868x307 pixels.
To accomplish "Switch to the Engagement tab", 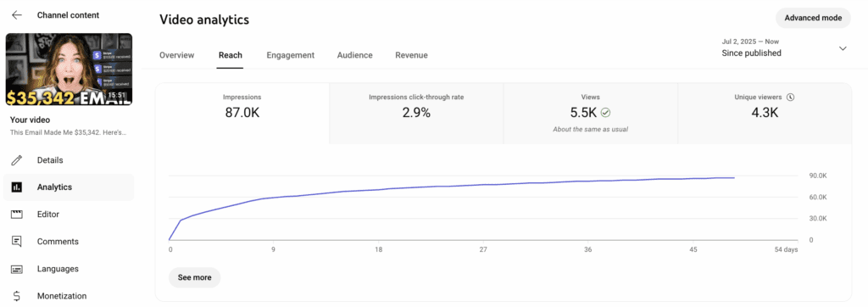I will coord(290,55).
